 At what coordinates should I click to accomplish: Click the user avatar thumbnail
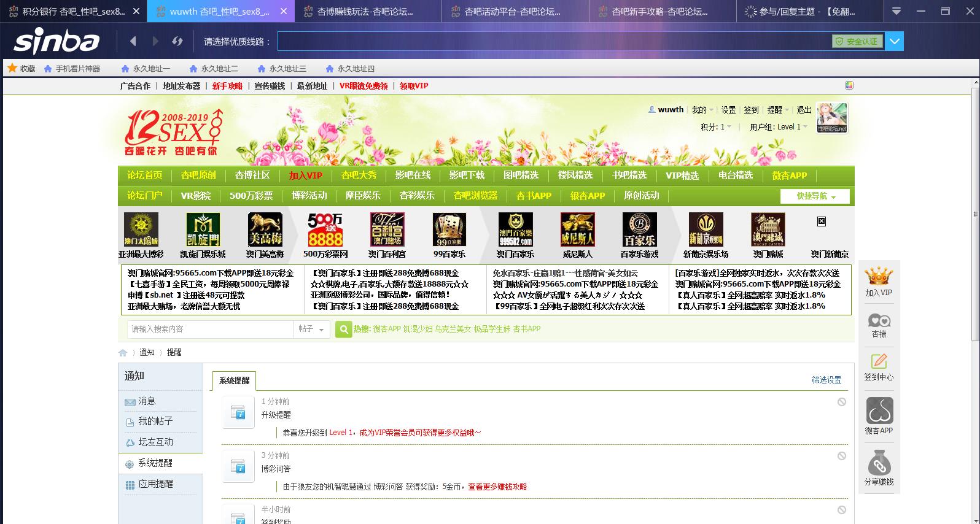coord(832,117)
